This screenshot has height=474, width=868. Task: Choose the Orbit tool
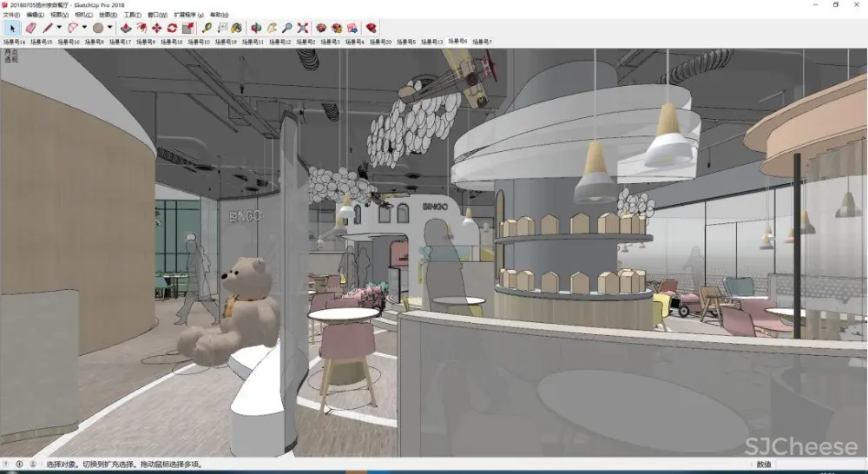(x=257, y=28)
